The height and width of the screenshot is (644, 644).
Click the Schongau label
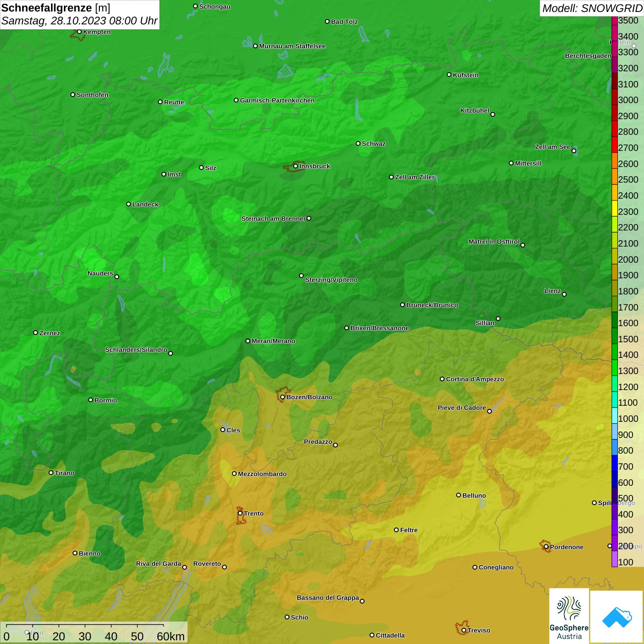(x=215, y=6)
